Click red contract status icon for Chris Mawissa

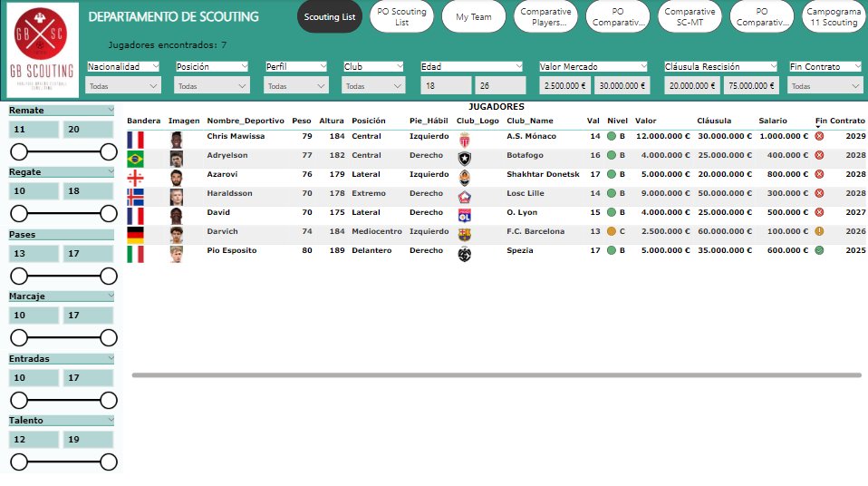[819, 136]
